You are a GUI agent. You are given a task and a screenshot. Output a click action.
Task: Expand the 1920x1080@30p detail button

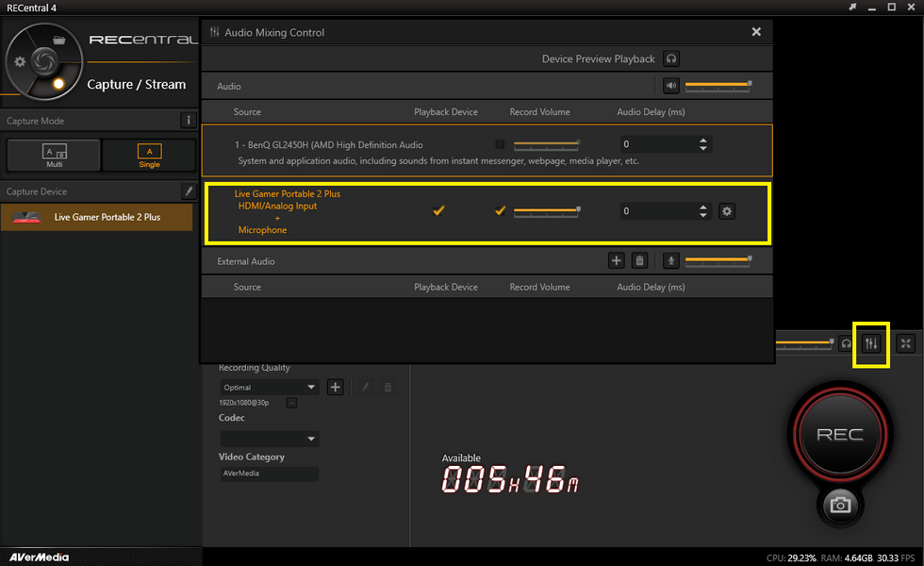pos(291,403)
